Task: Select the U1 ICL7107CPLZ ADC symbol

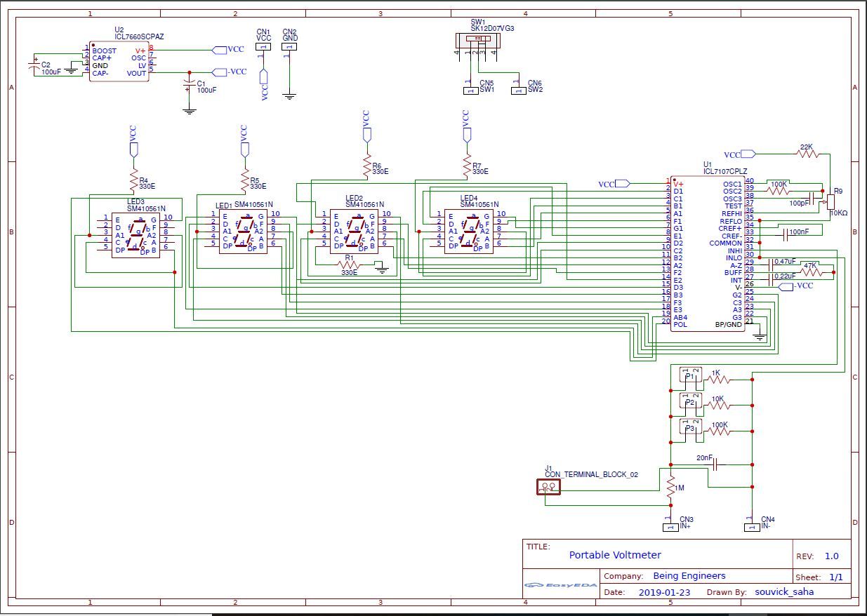Action: 709,253
